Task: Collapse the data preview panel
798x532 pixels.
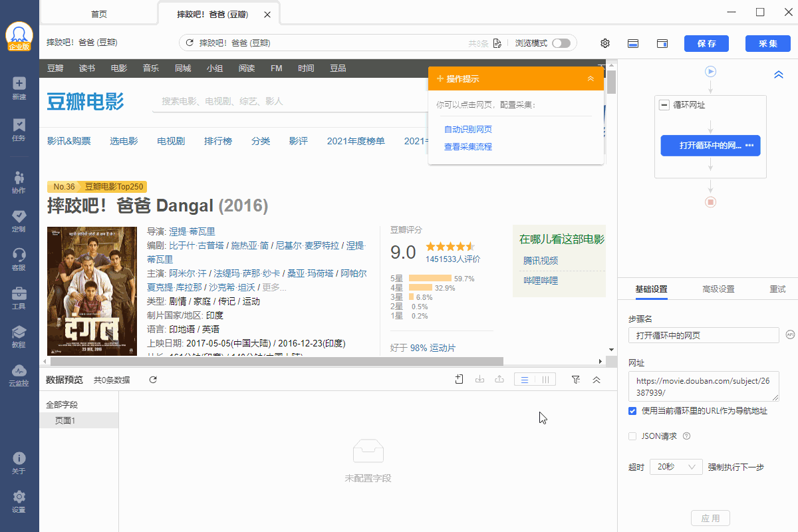Action: [x=597, y=379]
